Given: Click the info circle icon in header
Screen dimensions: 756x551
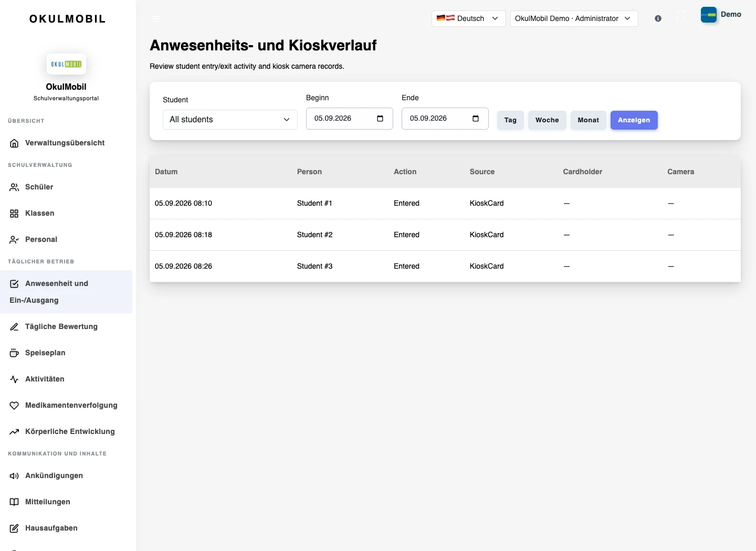Looking at the screenshot, I should (658, 18).
